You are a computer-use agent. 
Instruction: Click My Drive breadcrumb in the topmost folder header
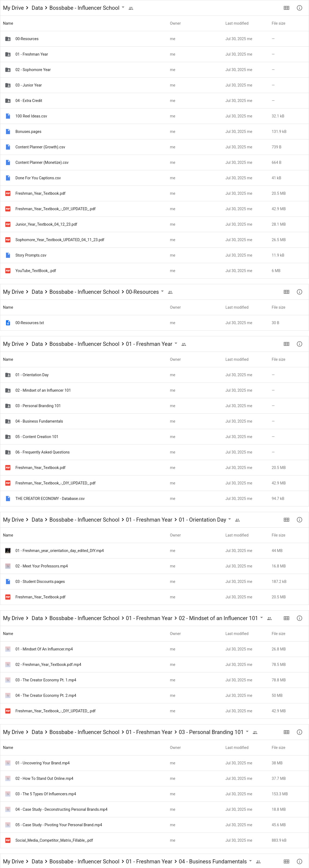point(14,8)
